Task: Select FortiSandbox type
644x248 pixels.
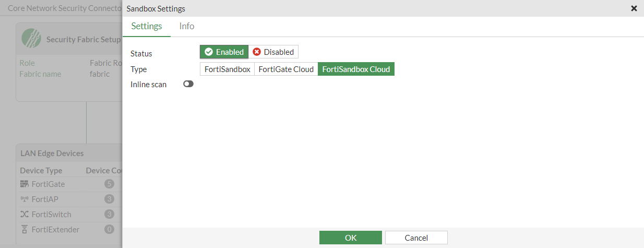Action: click(227, 69)
